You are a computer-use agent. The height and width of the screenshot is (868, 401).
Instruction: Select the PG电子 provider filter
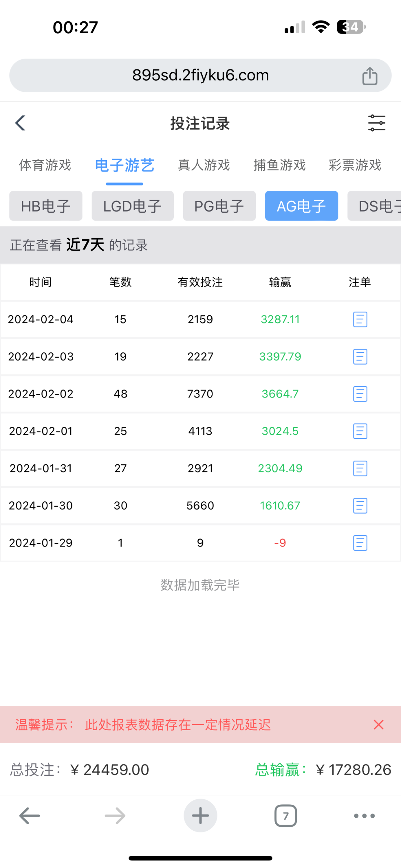[x=219, y=206]
